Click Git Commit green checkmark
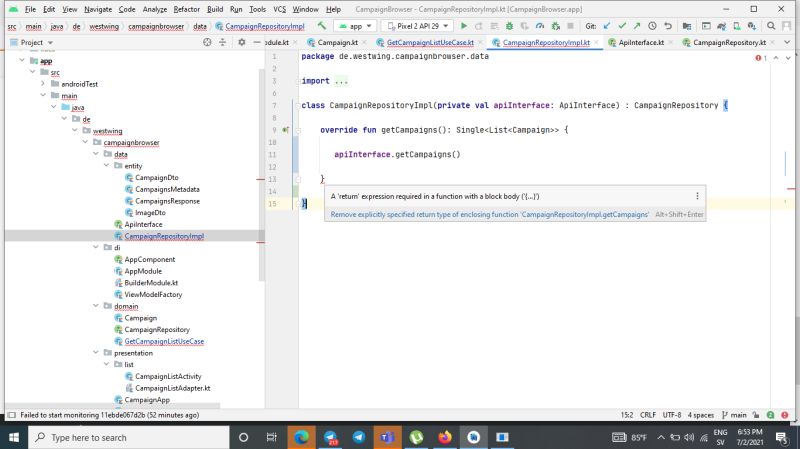This screenshot has width=800, height=449. point(622,26)
